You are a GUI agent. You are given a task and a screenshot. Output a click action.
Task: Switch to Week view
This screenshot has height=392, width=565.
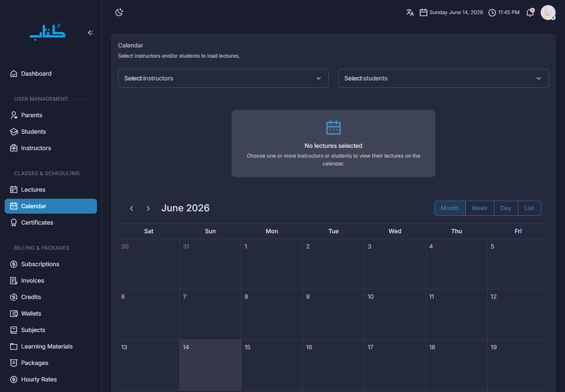click(x=480, y=208)
